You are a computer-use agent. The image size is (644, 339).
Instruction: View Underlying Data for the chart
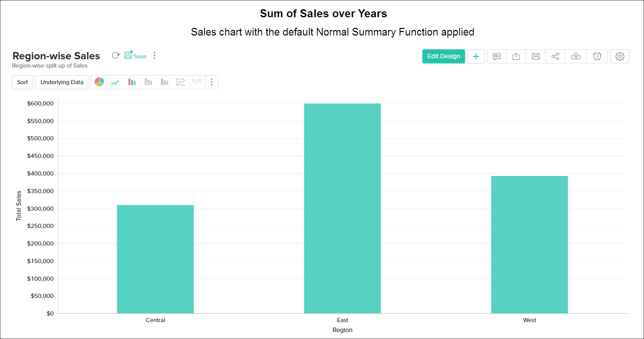[x=61, y=82]
